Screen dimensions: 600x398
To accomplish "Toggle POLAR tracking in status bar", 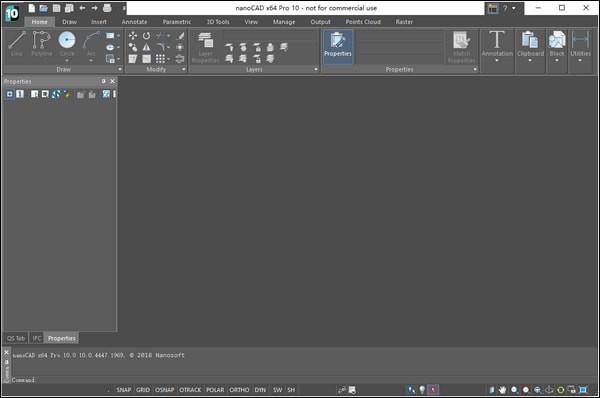I will coord(215,390).
